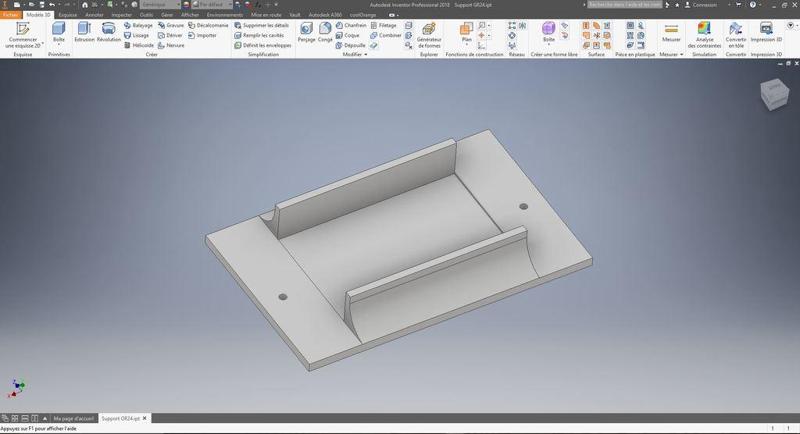Select the Boîte primitive tool
The width and height of the screenshot is (800, 434).
[59, 32]
